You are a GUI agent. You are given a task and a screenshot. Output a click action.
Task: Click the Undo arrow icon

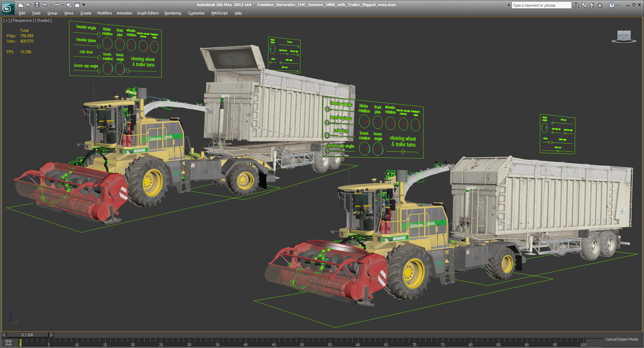click(44, 5)
